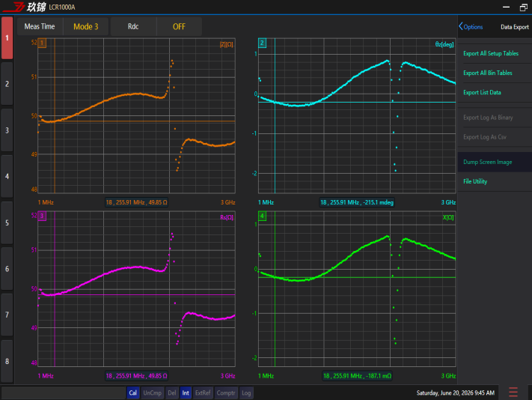Select trace 1 marker box on |Z| plot
Screen dimensions: 532x400
tap(42, 43)
